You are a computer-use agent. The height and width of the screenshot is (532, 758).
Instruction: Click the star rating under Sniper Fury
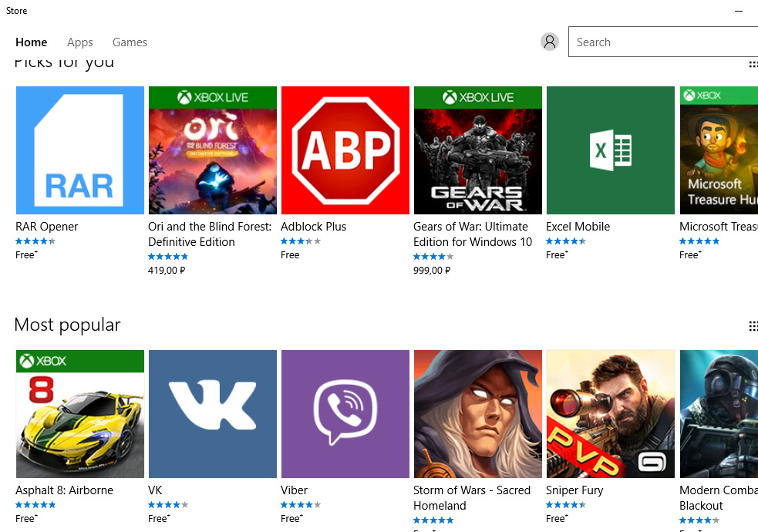point(565,505)
